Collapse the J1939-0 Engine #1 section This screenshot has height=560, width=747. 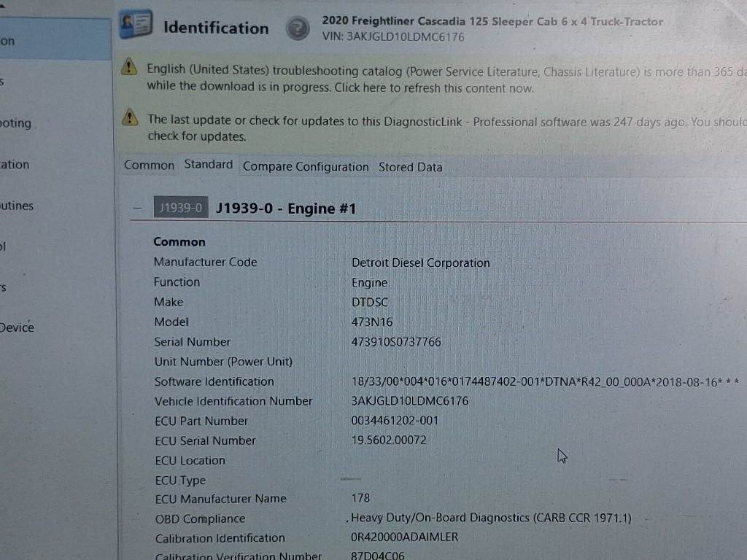[136, 208]
